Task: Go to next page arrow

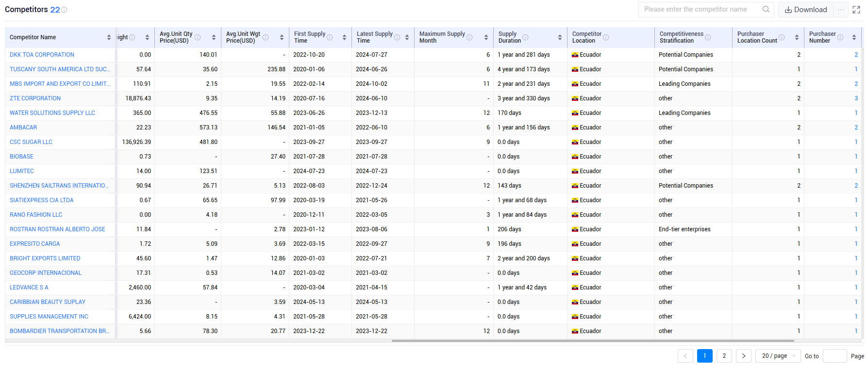Action: point(743,356)
